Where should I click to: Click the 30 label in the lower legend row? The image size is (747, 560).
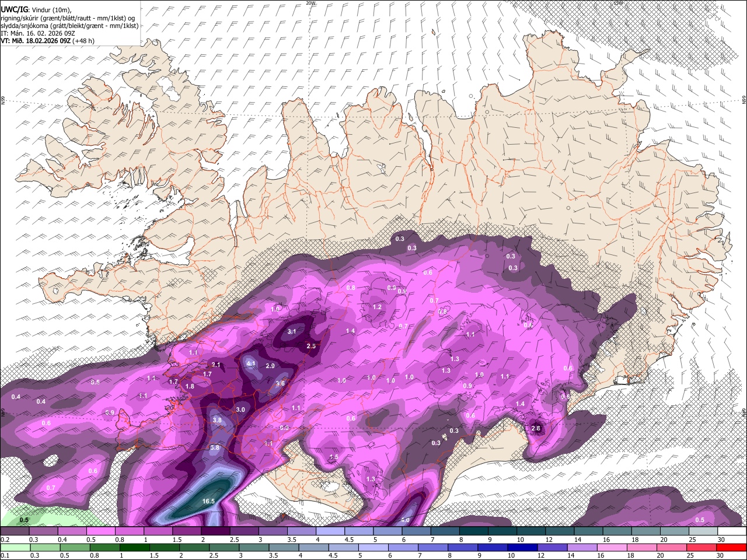(x=721, y=555)
